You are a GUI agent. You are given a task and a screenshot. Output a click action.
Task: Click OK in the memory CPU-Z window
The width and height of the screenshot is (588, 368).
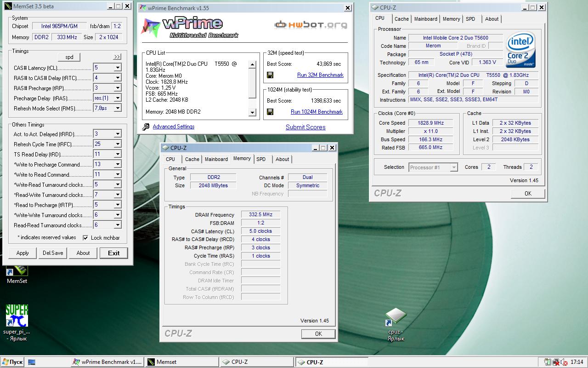point(318,334)
